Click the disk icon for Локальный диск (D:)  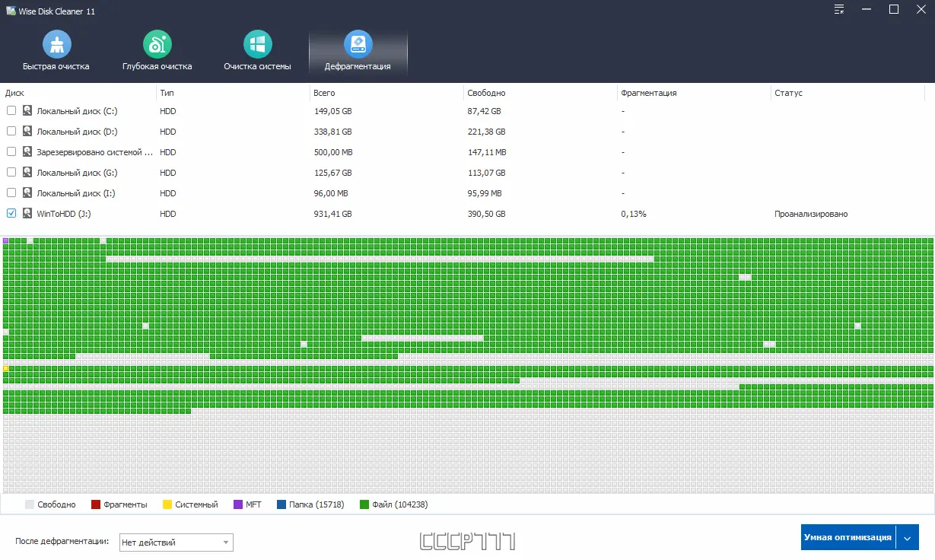27,132
